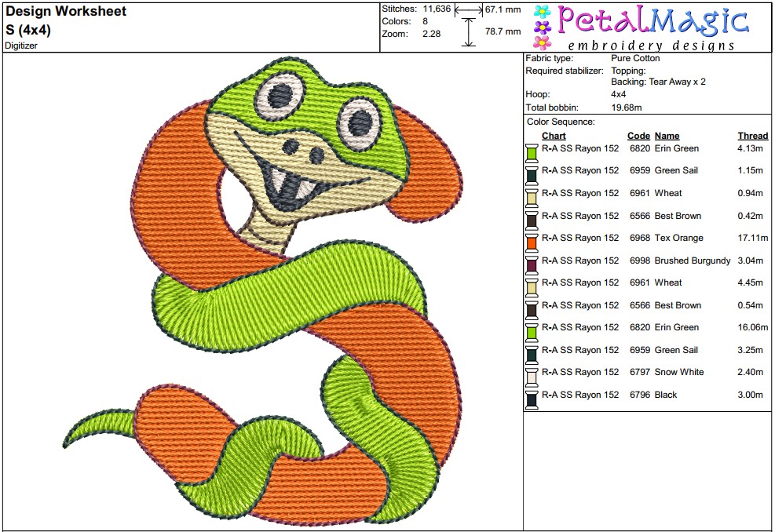The width and height of the screenshot is (775, 532).
Task: Click the Wheat spool in the 4.45m row
Action: [x=532, y=287]
